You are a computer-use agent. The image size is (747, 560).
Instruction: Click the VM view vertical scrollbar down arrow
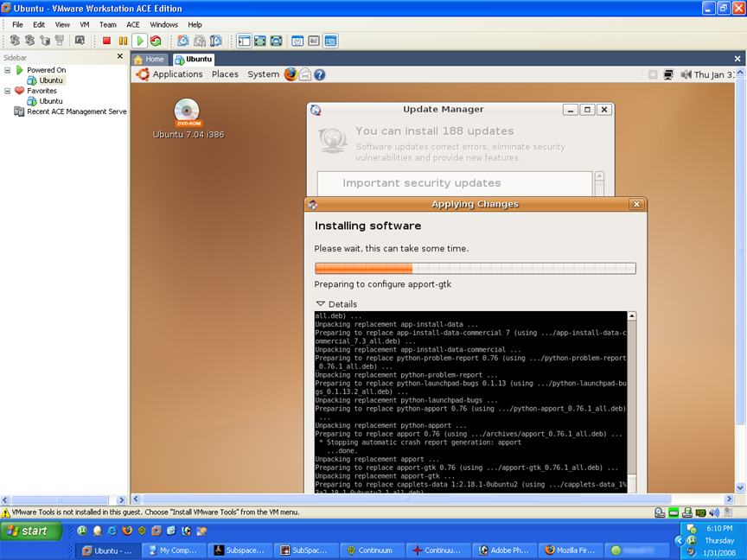pyautogui.click(x=740, y=487)
